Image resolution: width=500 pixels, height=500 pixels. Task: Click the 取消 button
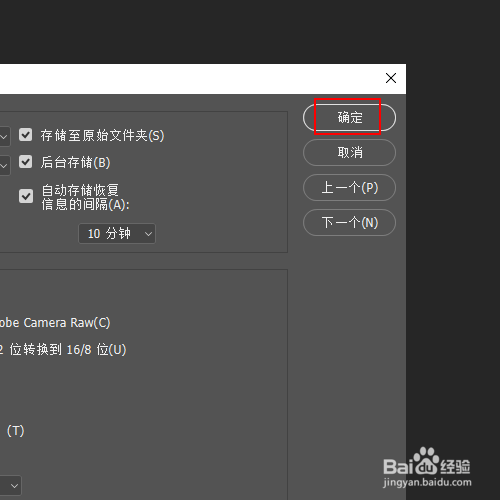click(349, 152)
